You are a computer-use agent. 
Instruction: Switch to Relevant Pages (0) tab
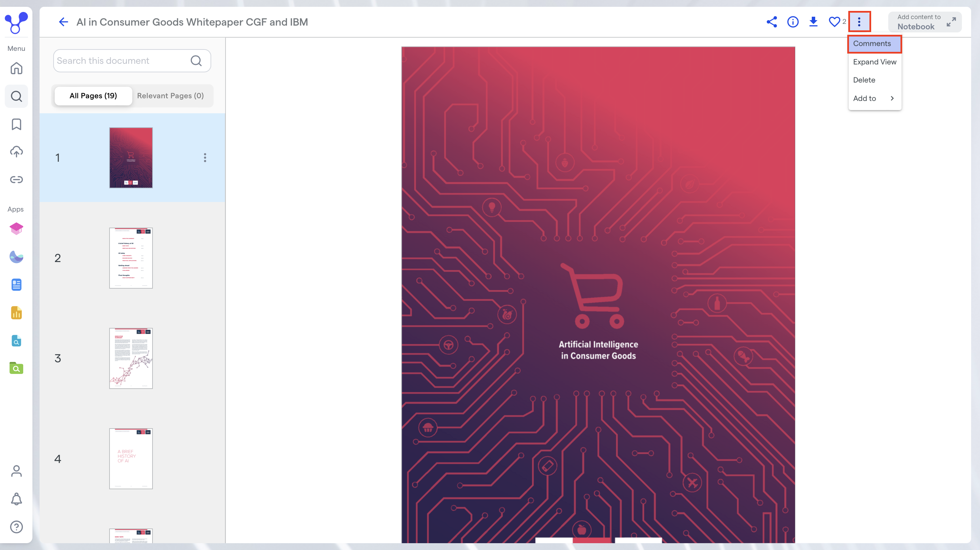click(x=170, y=96)
